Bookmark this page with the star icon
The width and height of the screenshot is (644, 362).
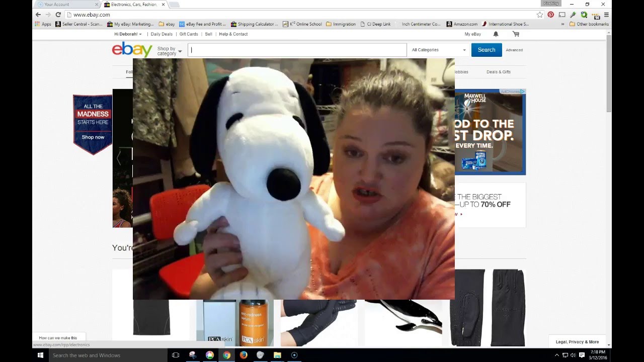tap(540, 15)
